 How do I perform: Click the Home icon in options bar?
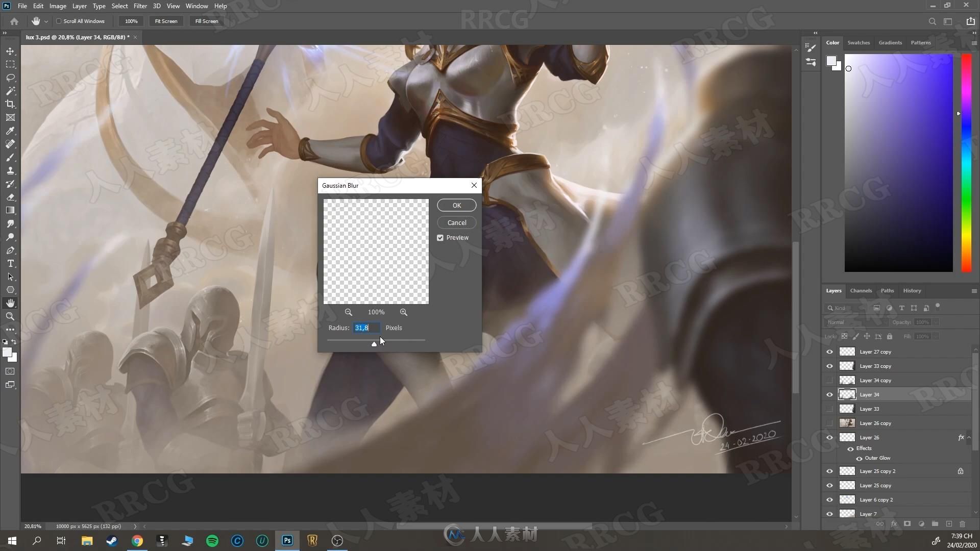(14, 21)
